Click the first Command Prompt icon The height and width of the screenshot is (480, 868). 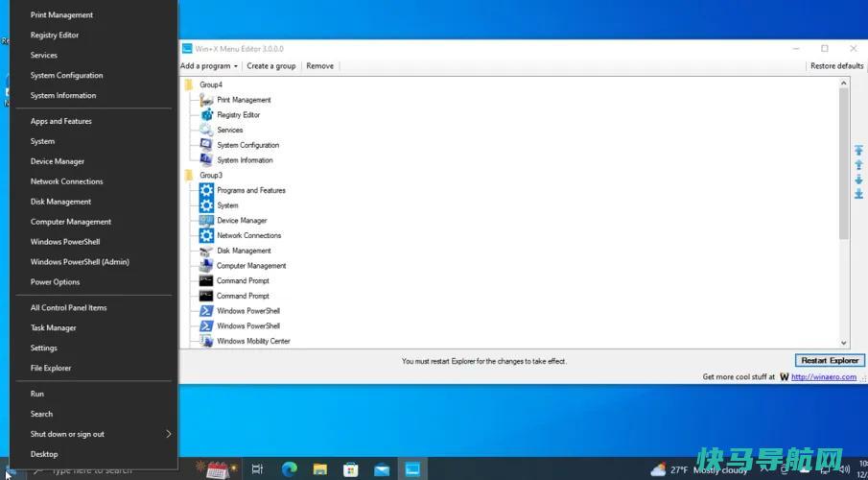[206, 280]
